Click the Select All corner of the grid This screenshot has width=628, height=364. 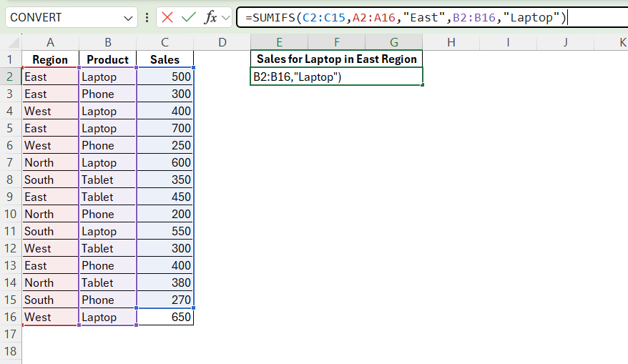click(11, 43)
